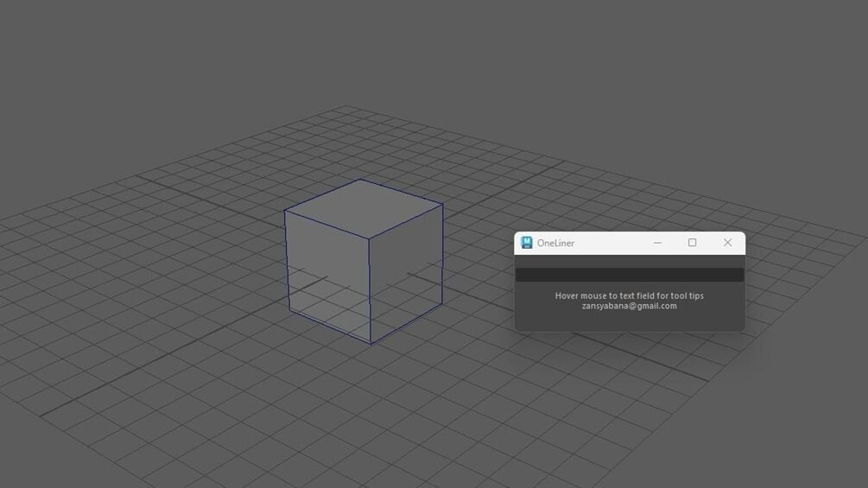The image size is (868, 488).
Task: Click the OneLiner dark text input field
Action: click(630, 275)
